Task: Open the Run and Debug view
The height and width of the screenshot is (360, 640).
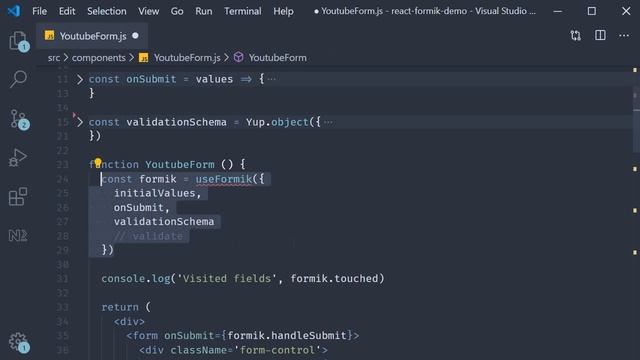Action: (x=18, y=158)
